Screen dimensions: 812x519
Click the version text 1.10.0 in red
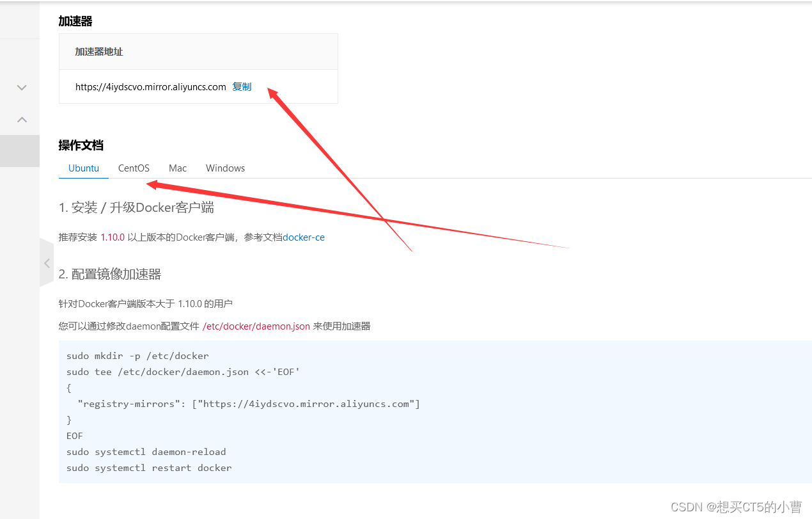coord(113,237)
